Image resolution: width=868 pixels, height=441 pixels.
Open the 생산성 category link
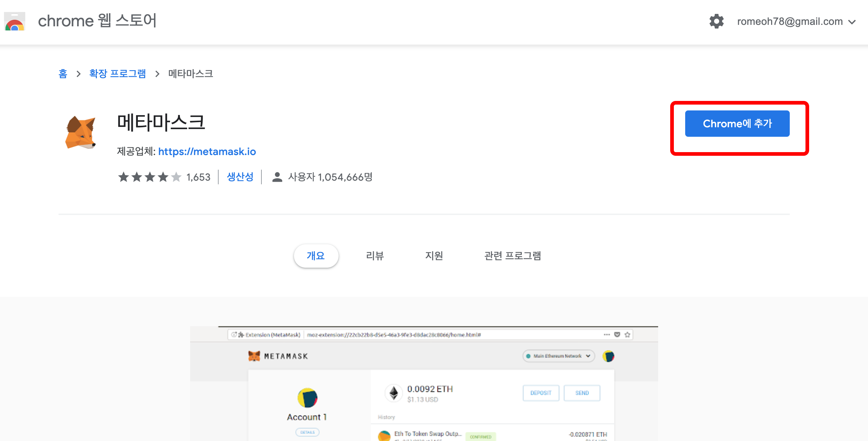(x=240, y=177)
